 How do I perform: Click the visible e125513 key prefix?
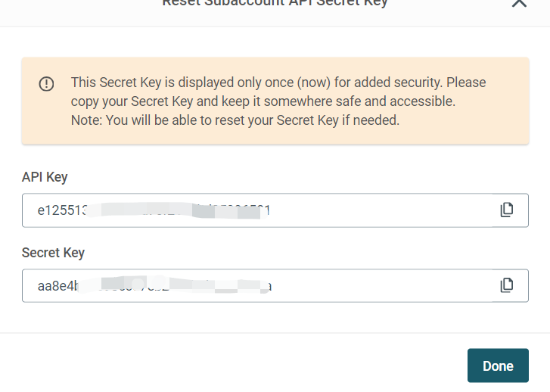tap(62, 210)
